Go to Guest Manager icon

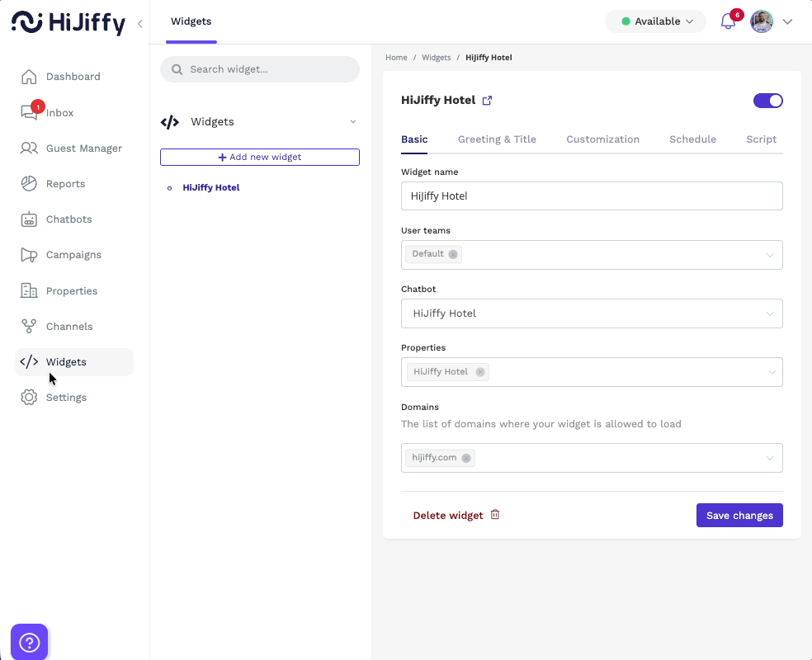[x=29, y=148]
